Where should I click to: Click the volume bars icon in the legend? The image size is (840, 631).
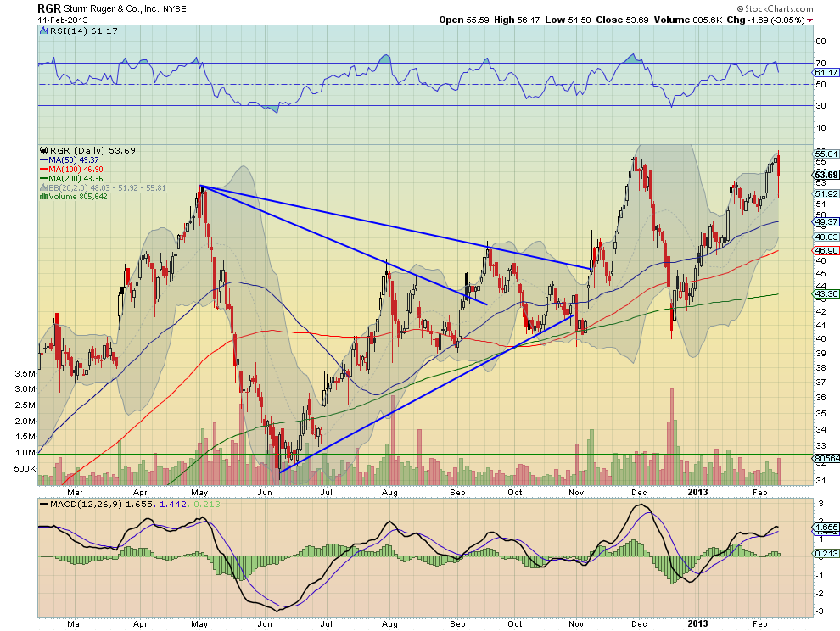(x=44, y=197)
